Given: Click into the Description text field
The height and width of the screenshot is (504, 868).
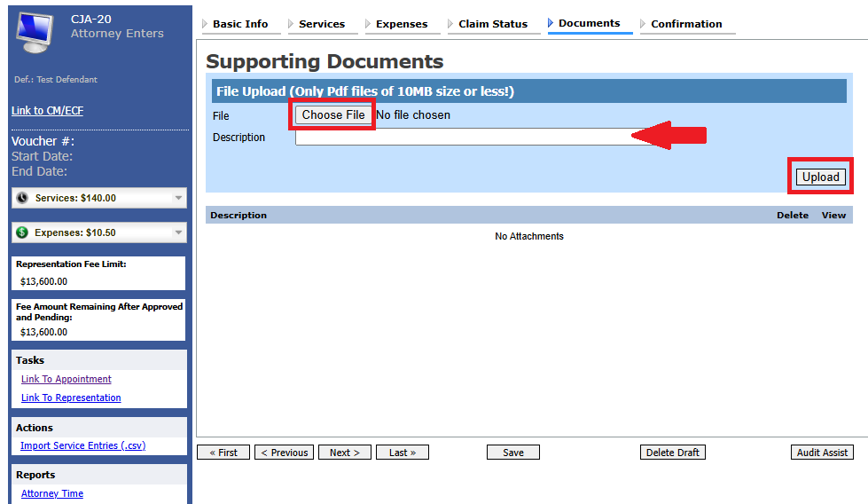Looking at the screenshot, I should coord(461,137).
